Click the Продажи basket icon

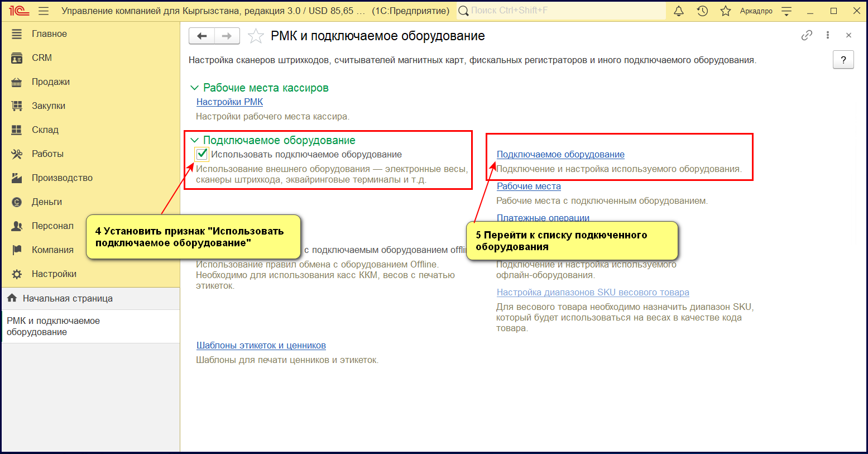pos(17,82)
